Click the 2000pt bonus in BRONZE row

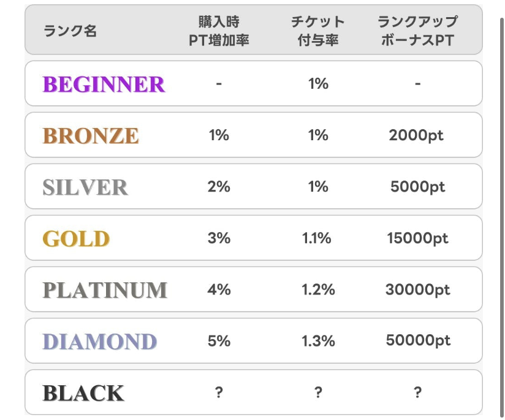(416, 135)
